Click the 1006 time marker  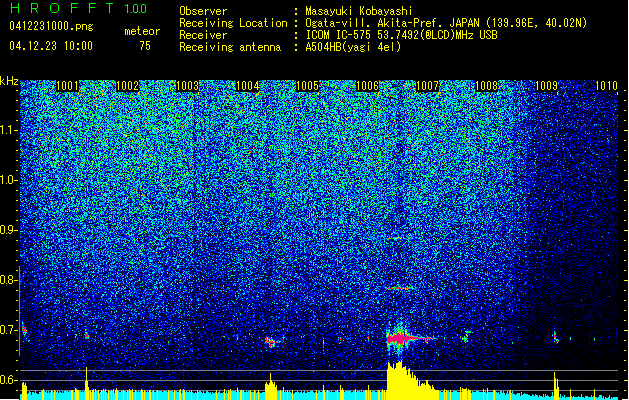367,86
